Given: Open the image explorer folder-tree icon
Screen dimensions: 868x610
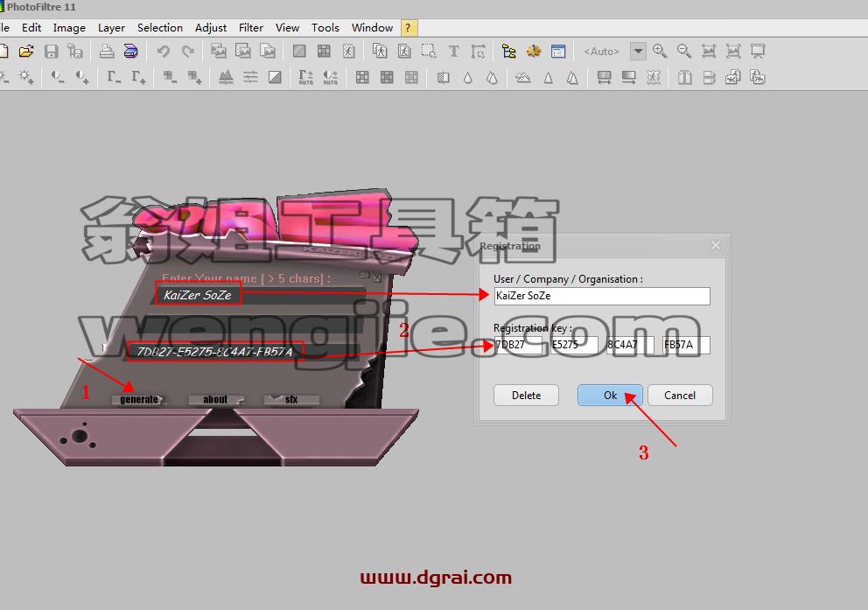Looking at the screenshot, I should point(508,52).
